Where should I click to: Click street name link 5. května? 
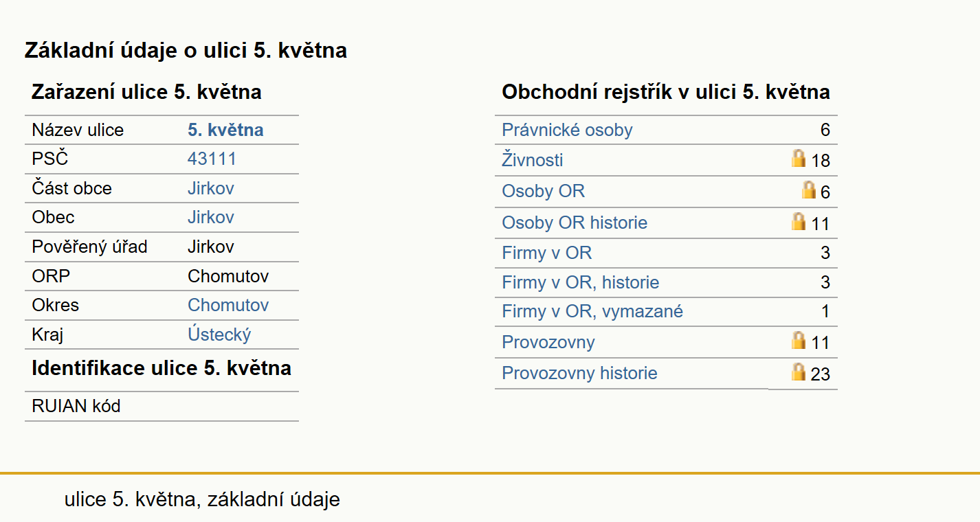tap(225, 130)
